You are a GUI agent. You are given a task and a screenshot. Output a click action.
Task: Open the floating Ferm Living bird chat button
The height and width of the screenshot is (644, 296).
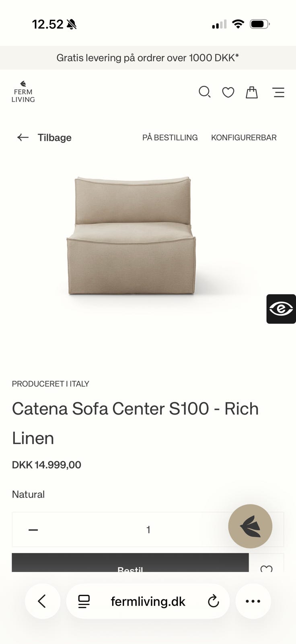(x=250, y=526)
